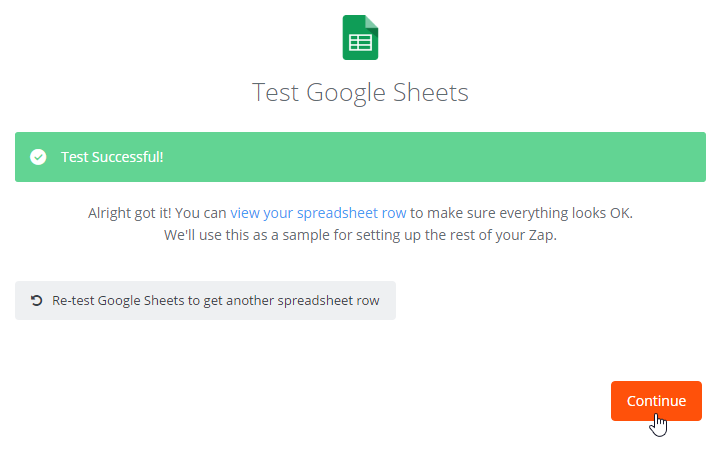Click the 'Continue' label text
Screen dimensions: 721x451
[x=656, y=401]
